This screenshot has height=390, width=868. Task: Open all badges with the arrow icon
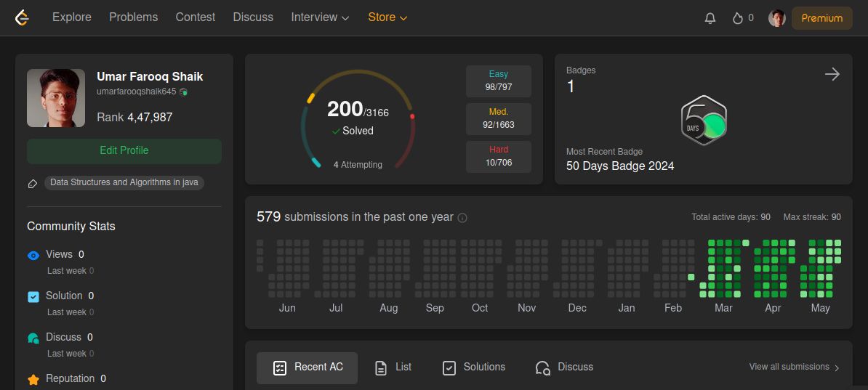(x=832, y=74)
